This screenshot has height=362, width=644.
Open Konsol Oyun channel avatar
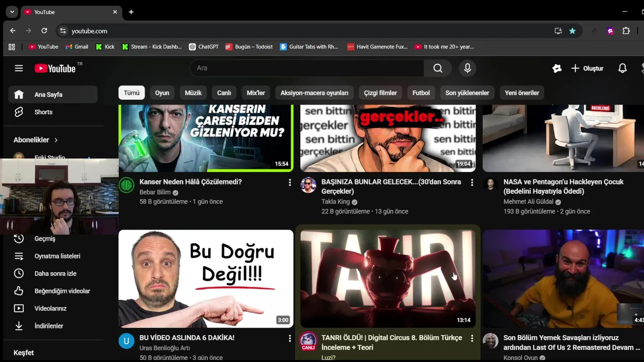491,341
